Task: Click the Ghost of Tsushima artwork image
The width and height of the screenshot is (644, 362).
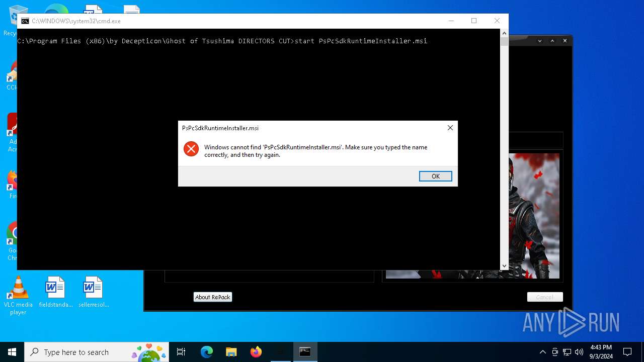Action: point(534,216)
